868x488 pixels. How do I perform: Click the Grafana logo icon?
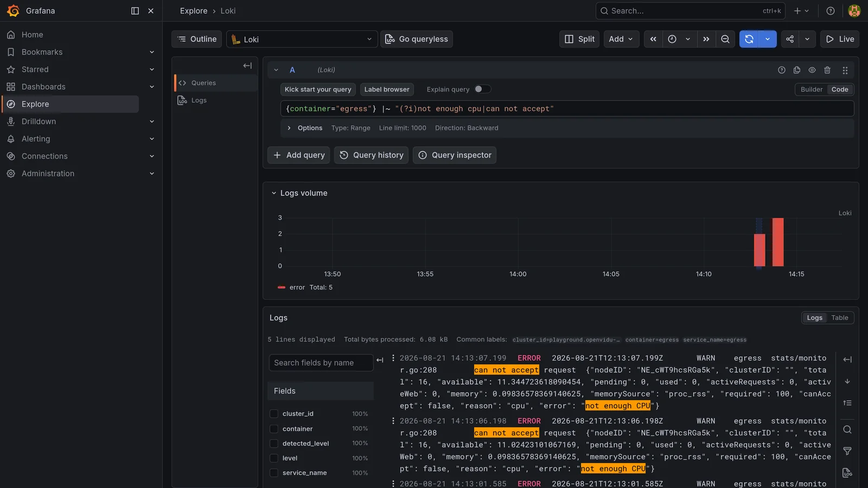coord(13,11)
